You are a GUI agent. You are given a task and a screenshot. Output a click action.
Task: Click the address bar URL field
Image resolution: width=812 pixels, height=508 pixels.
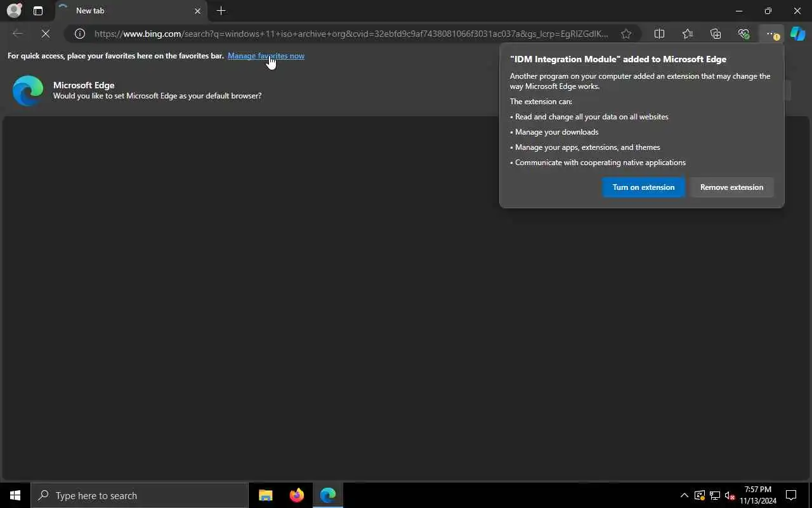click(351, 34)
